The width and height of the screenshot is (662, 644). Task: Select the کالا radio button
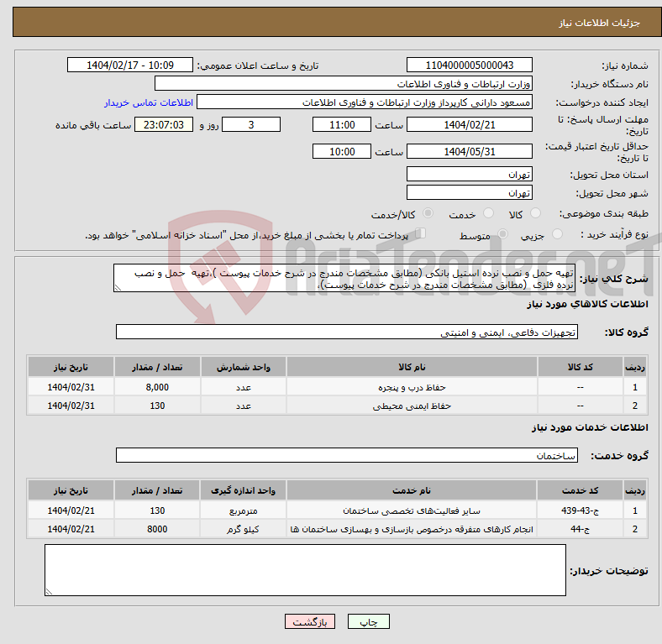pyautogui.click(x=535, y=213)
